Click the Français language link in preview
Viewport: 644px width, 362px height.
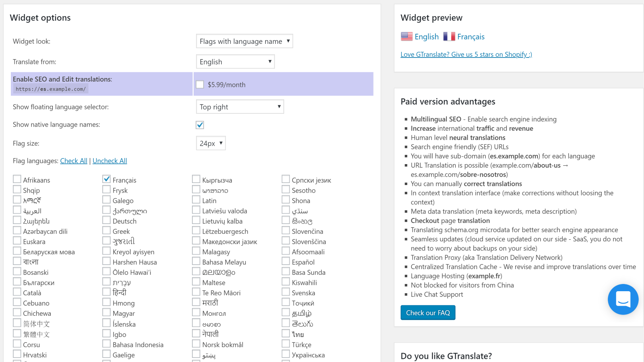tap(471, 37)
